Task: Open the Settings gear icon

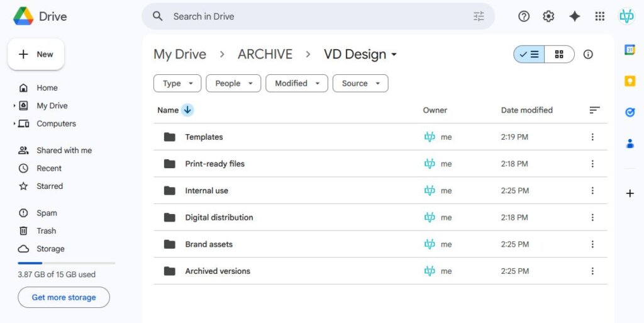Action: (x=548, y=16)
